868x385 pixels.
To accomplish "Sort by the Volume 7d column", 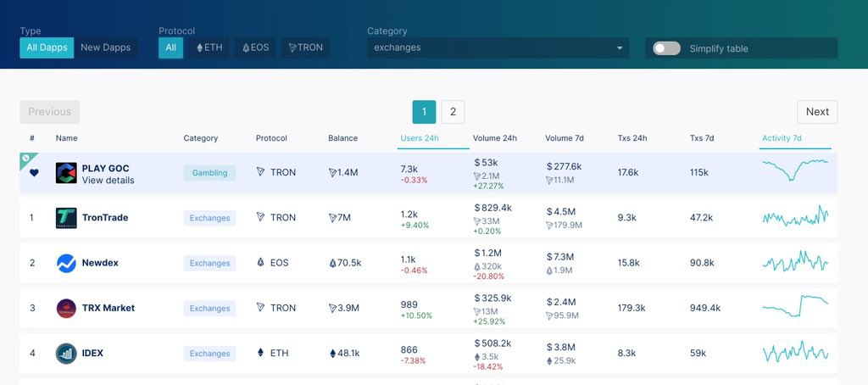I will [564, 138].
